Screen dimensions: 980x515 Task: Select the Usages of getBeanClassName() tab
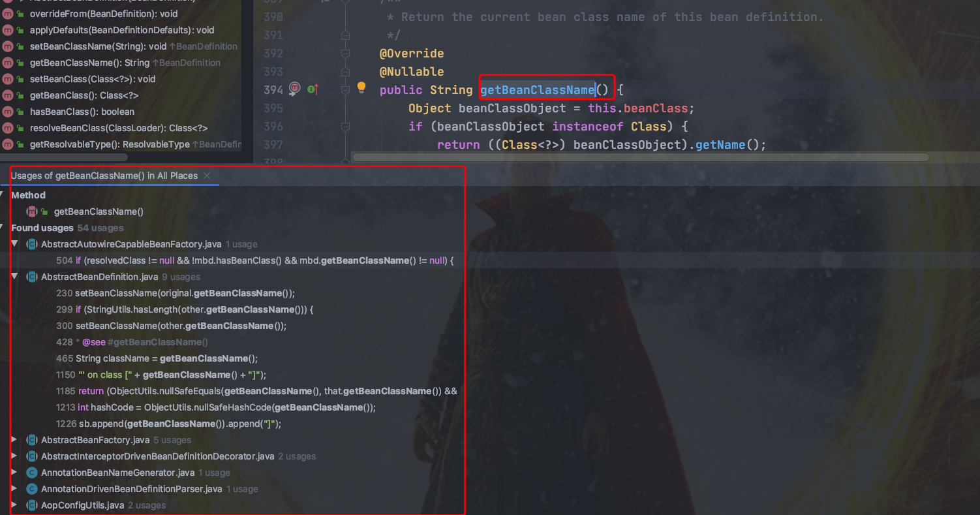click(104, 176)
